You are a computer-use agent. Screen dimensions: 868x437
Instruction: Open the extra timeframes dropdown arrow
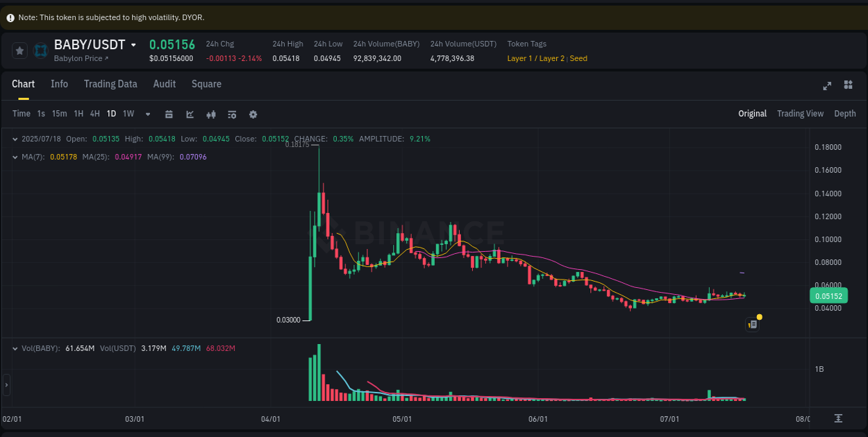[147, 114]
